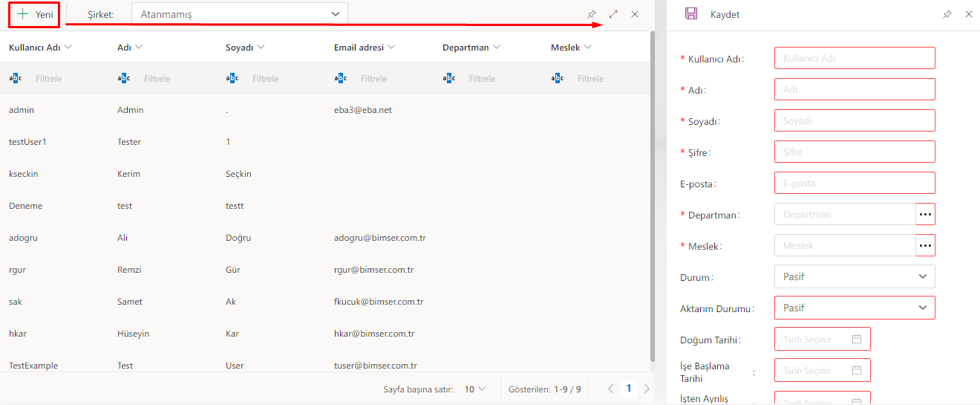Open Departman picker with ellipsis button
The height and width of the screenshot is (405, 980).
coord(925,214)
